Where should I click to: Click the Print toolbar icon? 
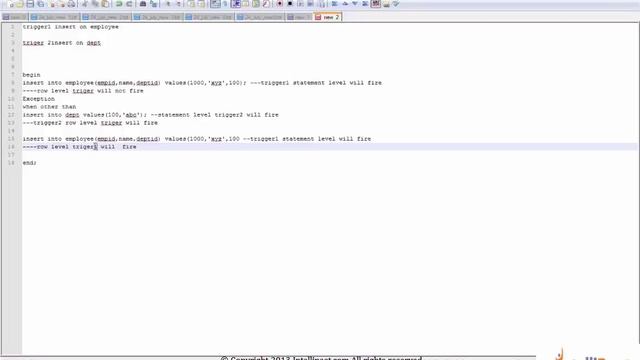(72, 4)
